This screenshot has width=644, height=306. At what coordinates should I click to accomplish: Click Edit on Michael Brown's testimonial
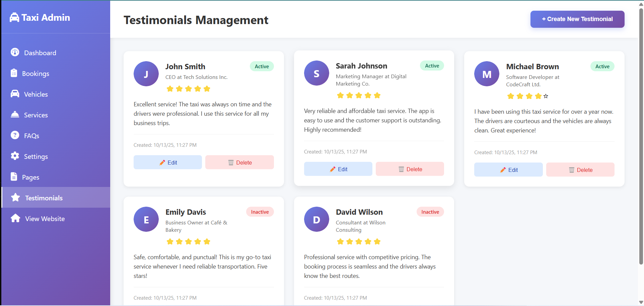click(508, 170)
